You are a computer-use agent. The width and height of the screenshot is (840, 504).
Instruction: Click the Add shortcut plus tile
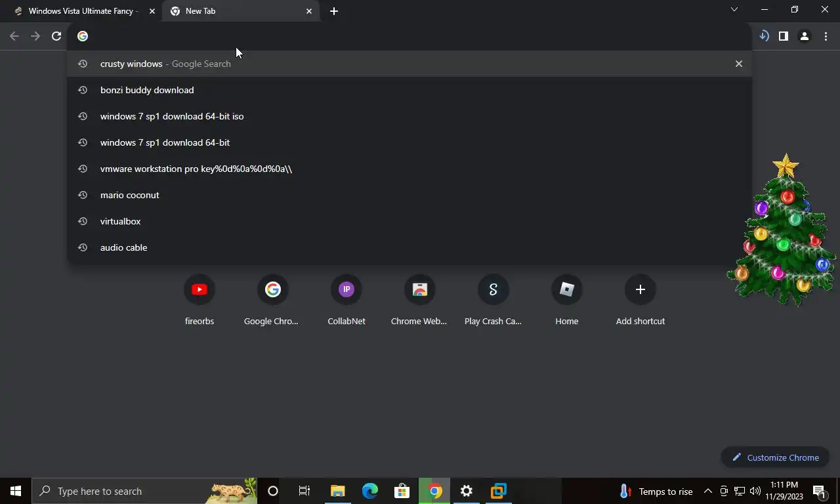[640, 301]
